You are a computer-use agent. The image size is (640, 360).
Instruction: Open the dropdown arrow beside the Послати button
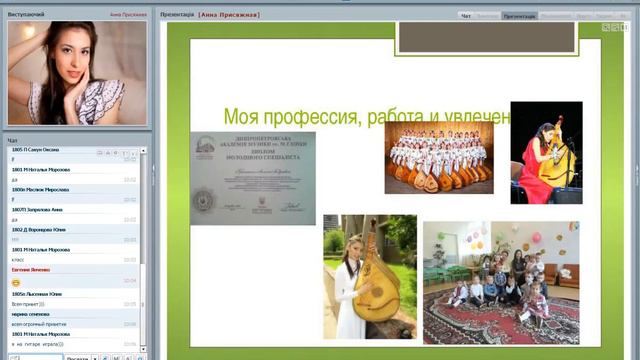(95, 358)
